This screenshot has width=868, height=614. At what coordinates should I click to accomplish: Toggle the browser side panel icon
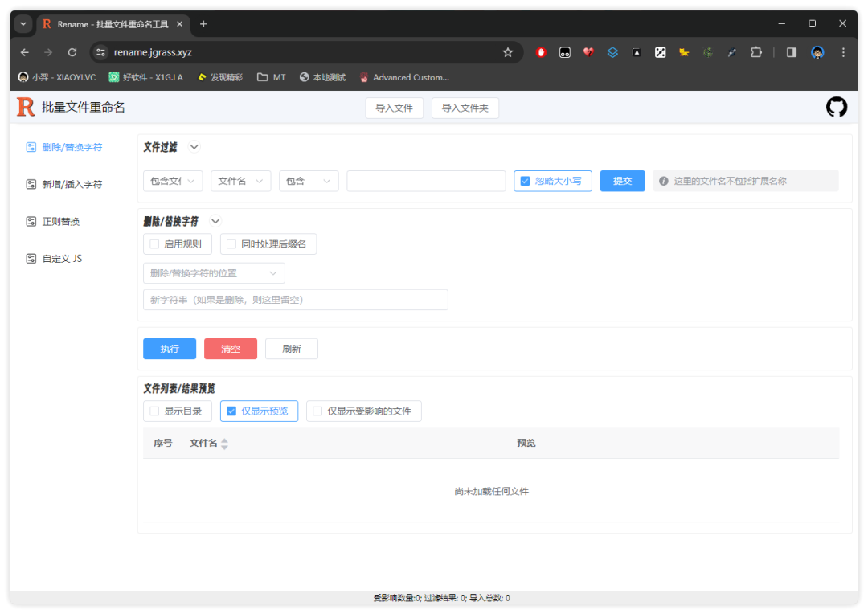pos(791,52)
